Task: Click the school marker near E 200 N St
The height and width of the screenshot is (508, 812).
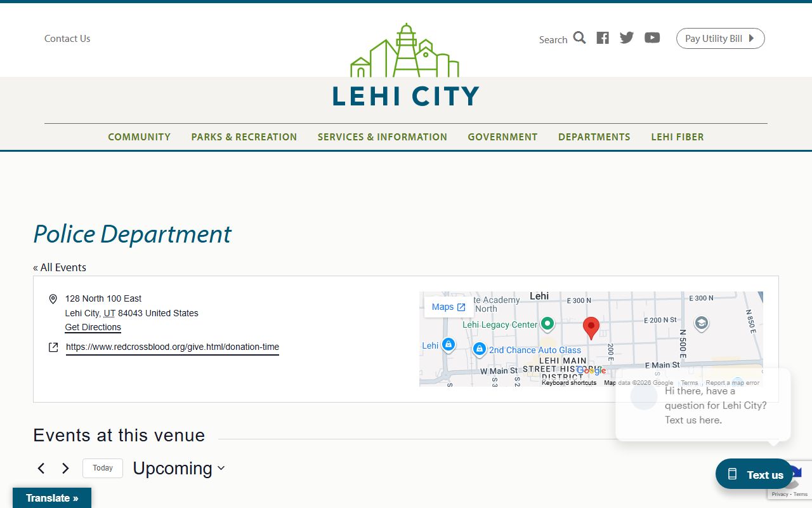Action: 701,324
